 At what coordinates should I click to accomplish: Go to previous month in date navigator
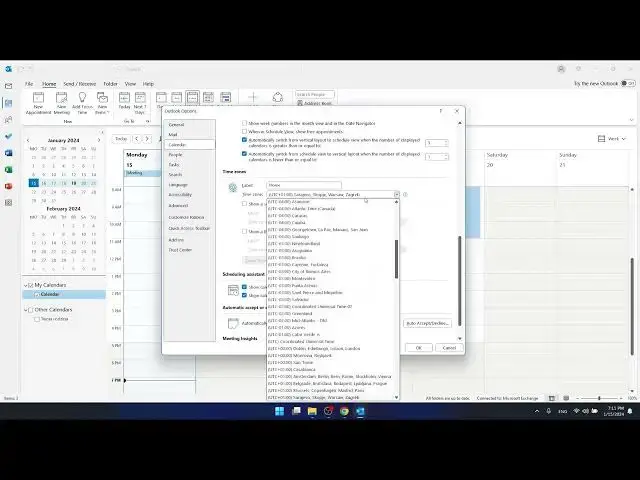click(28, 140)
